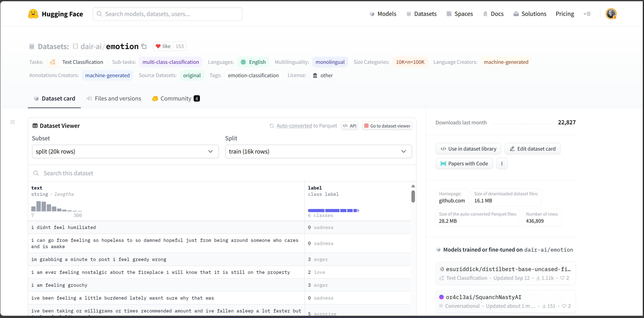Focus the main search models field

167,14
